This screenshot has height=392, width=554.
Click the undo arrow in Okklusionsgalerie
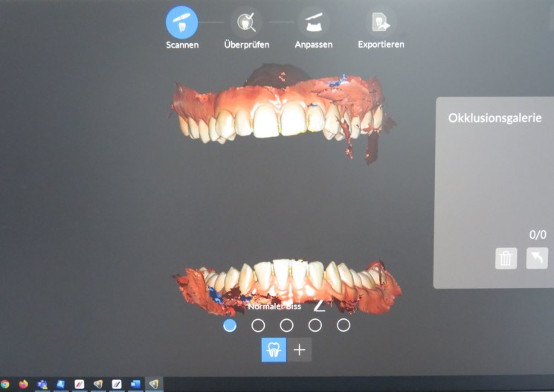click(x=537, y=258)
